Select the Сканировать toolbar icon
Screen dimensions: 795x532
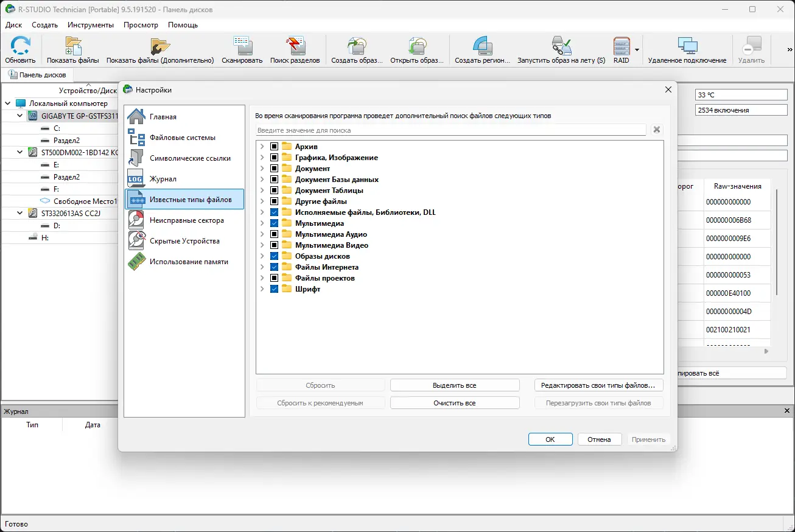[241, 49]
